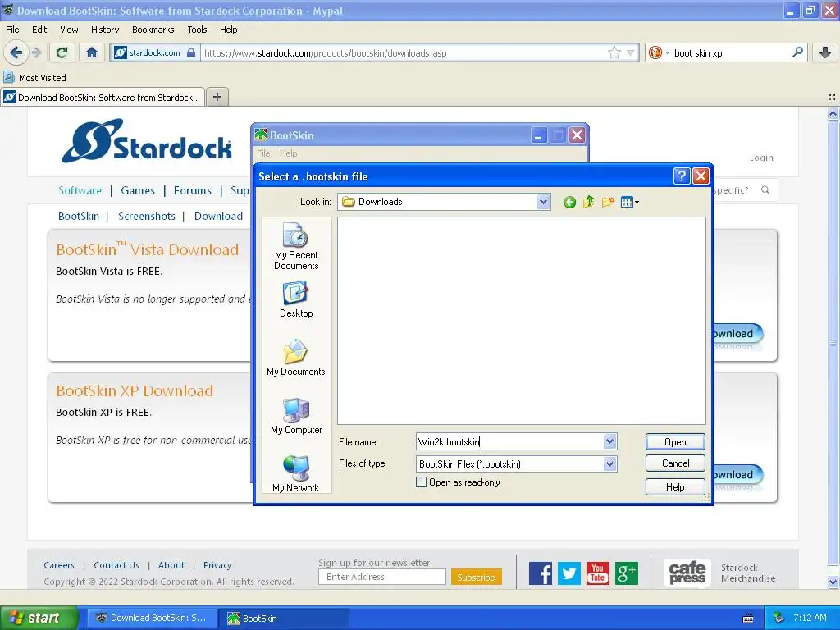
Task: Click the Open button in the dialog
Action: coord(675,442)
